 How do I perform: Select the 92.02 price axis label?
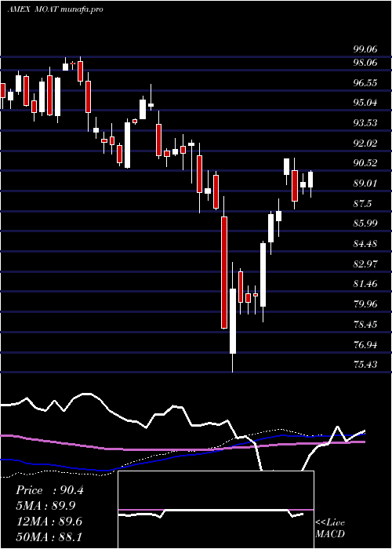pyautogui.click(x=365, y=144)
